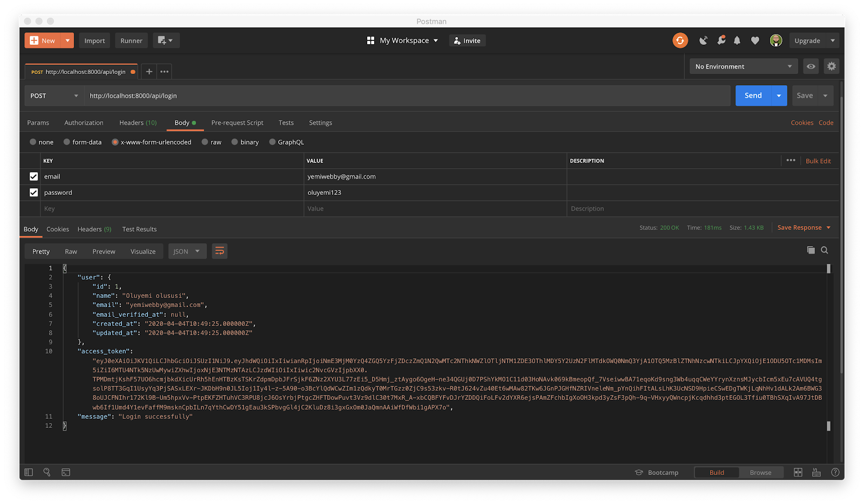The width and height of the screenshot is (864, 504).
Task: Open manage environments gear icon
Action: (832, 66)
